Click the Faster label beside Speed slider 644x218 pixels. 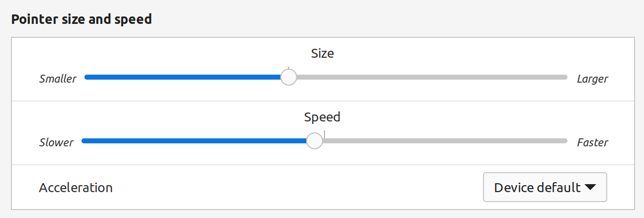[x=592, y=142]
